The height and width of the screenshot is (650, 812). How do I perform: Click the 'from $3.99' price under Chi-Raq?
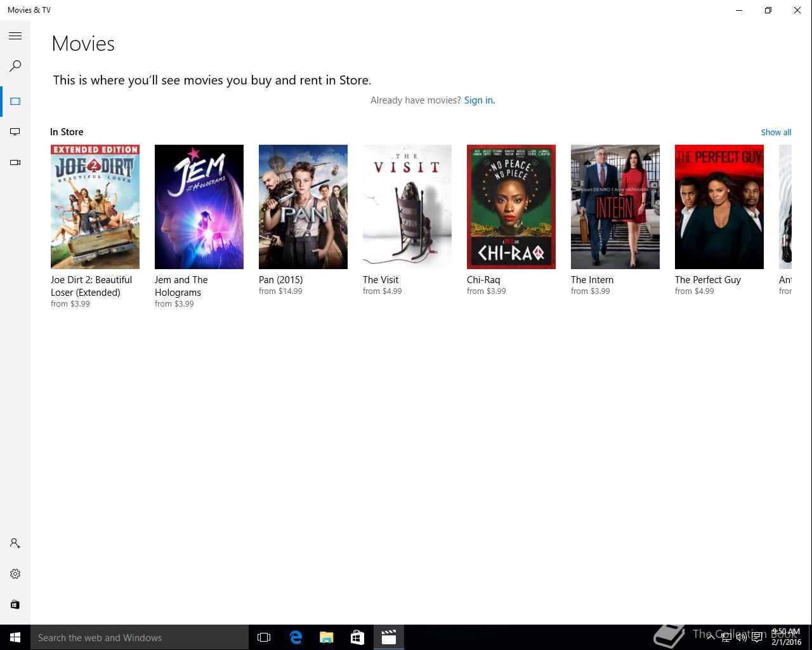(x=487, y=291)
